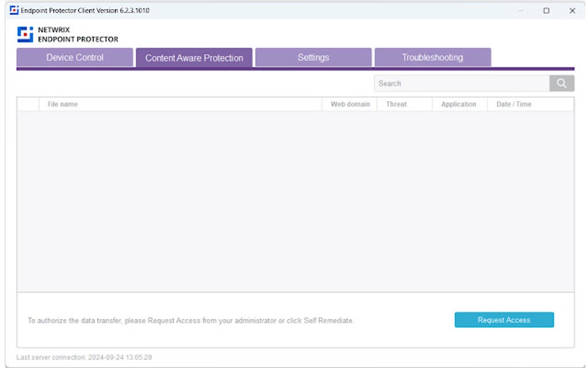This screenshot has width=588, height=368.
Task: Click the Threat column header
Action: coord(396,104)
